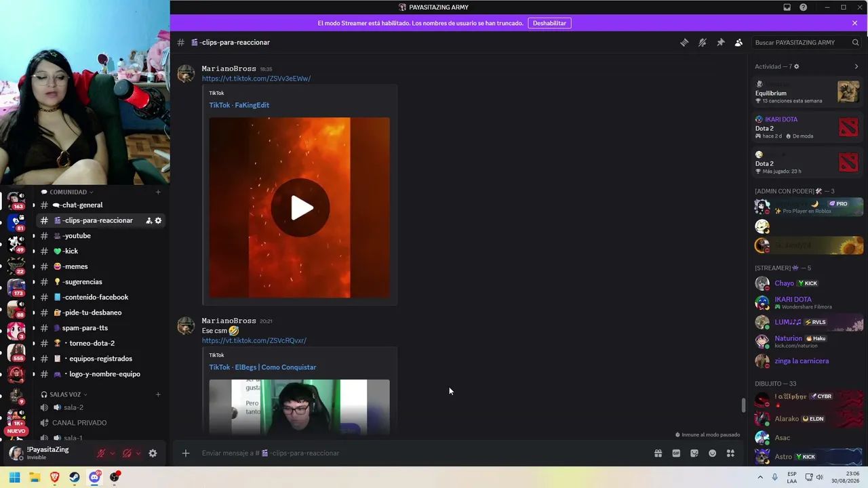
Task: Open the emoji picker
Action: 712,453
